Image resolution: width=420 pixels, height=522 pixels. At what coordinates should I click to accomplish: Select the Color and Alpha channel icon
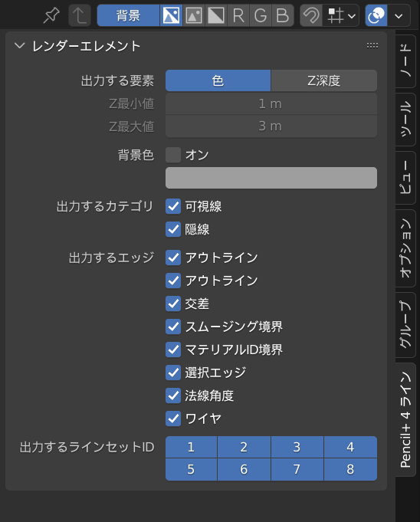click(x=171, y=15)
